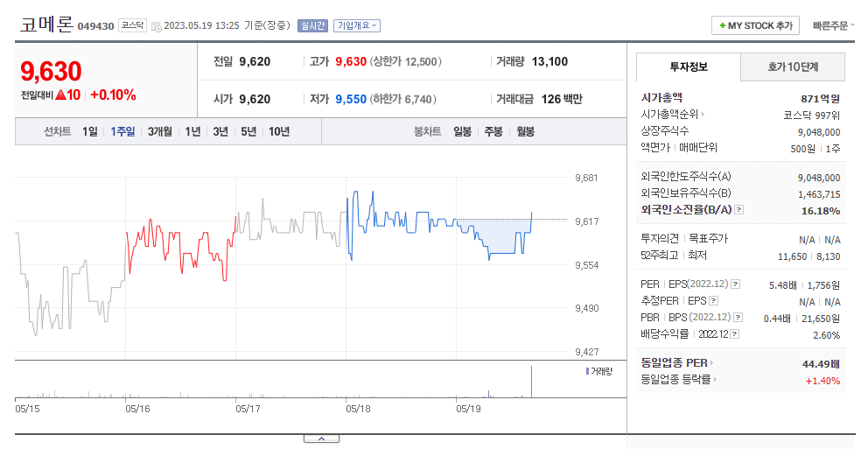Click the 고가 value 9,630
The image size is (868, 449).
[x=351, y=61]
